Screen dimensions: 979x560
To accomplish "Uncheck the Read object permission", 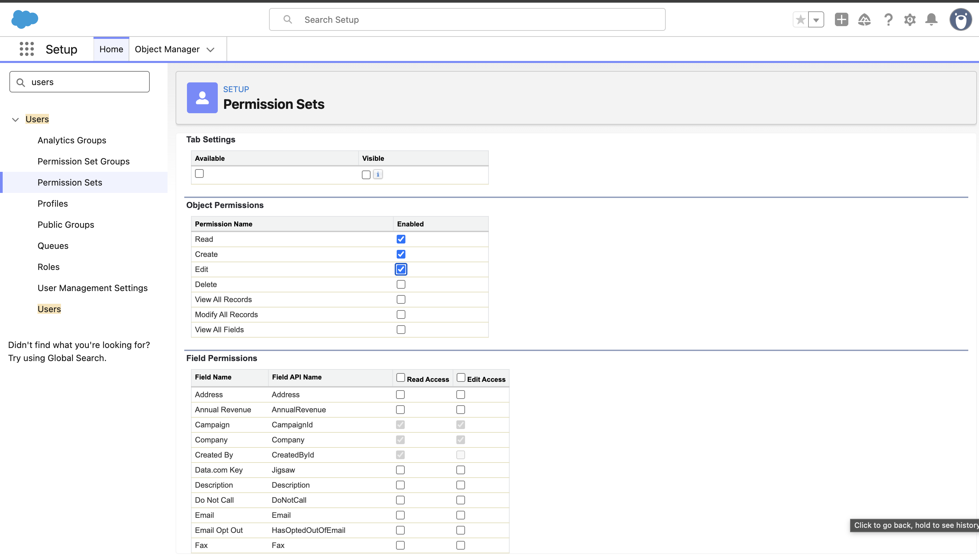I will tap(401, 239).
